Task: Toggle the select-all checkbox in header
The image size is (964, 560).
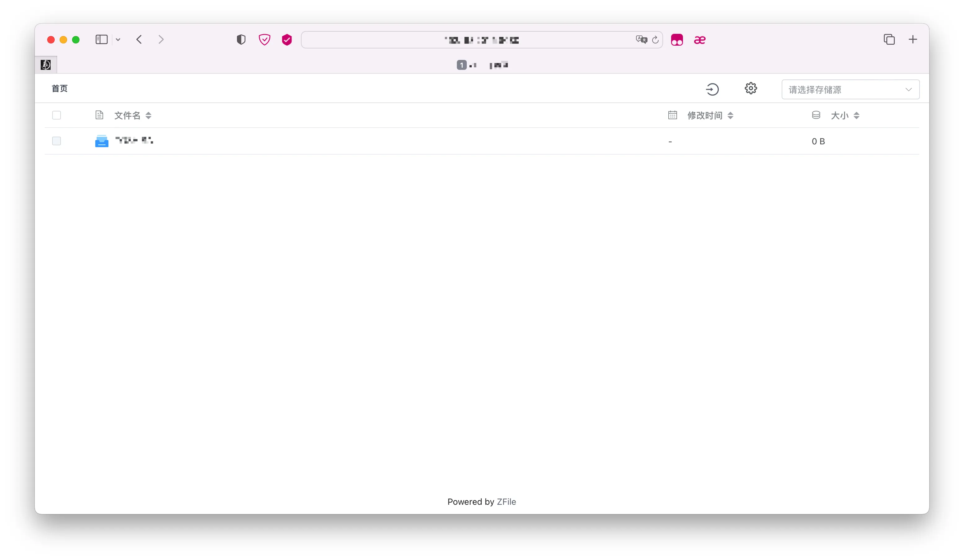Action: (57, 115)
